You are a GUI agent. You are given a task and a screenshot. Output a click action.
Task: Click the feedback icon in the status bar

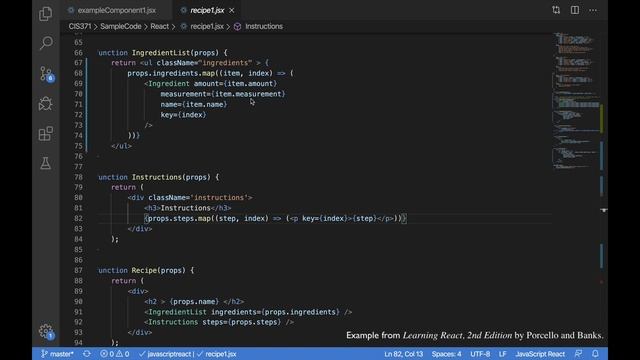(x=578, y=354)
